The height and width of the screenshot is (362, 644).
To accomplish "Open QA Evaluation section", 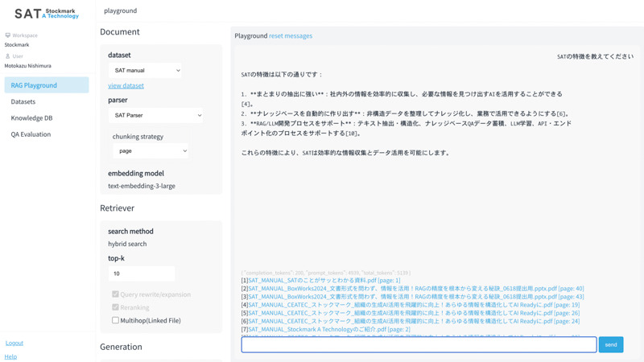I will coord(31,134).
